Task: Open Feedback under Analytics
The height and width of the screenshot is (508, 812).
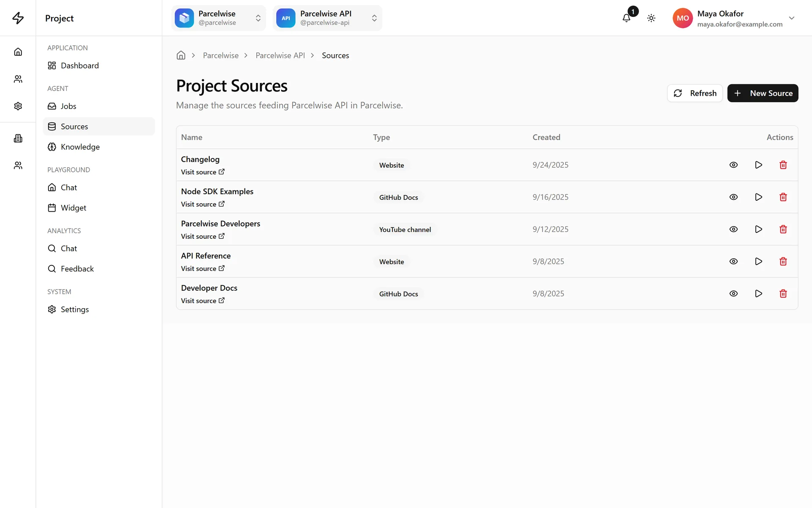Action: pyautogui.click(x=99, y=269)
